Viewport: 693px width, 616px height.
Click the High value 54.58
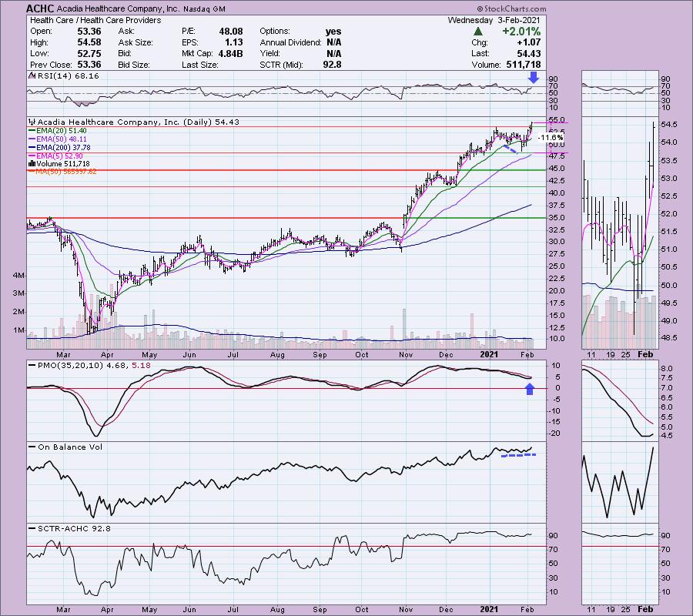tap(89, 42)
